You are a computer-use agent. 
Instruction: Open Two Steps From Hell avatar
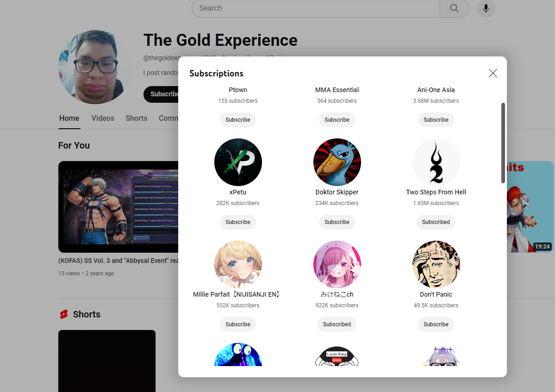click(436, 162)
